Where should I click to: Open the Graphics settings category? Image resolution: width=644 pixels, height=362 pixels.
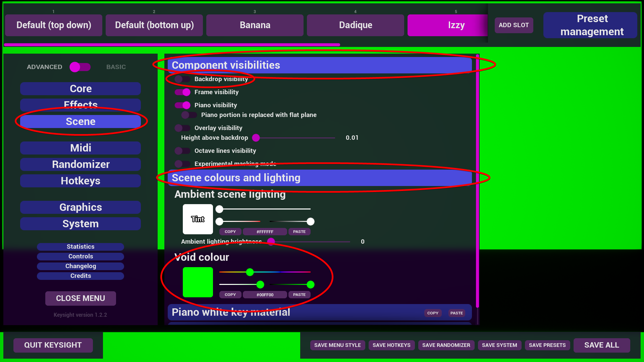pyautogui.click(x=80, y=207)
